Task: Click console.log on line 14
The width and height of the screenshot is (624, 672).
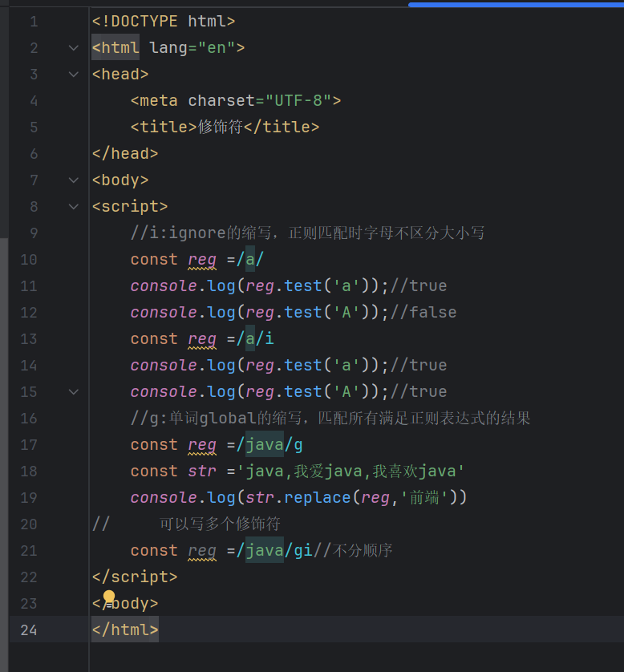Action: pos(183,366)
